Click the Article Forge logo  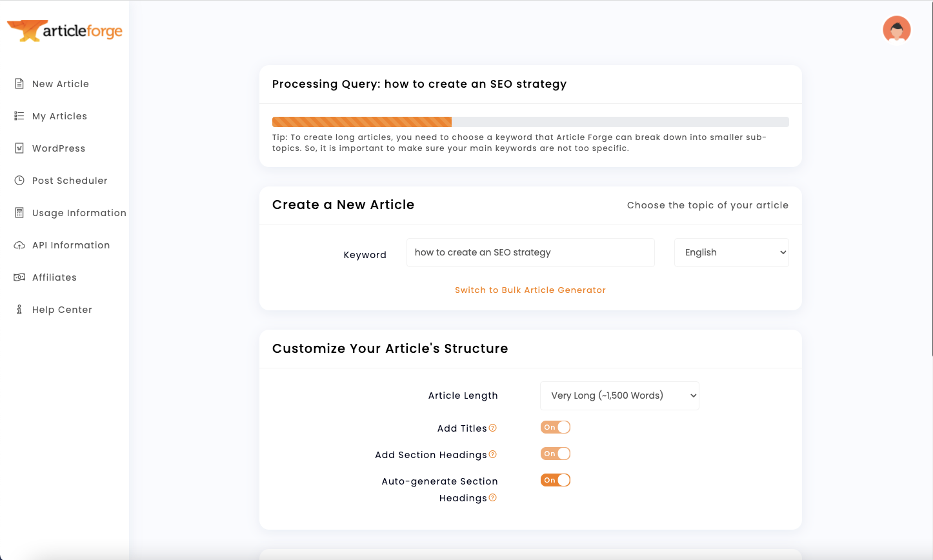pyautogui.click(x=65, y=30)
